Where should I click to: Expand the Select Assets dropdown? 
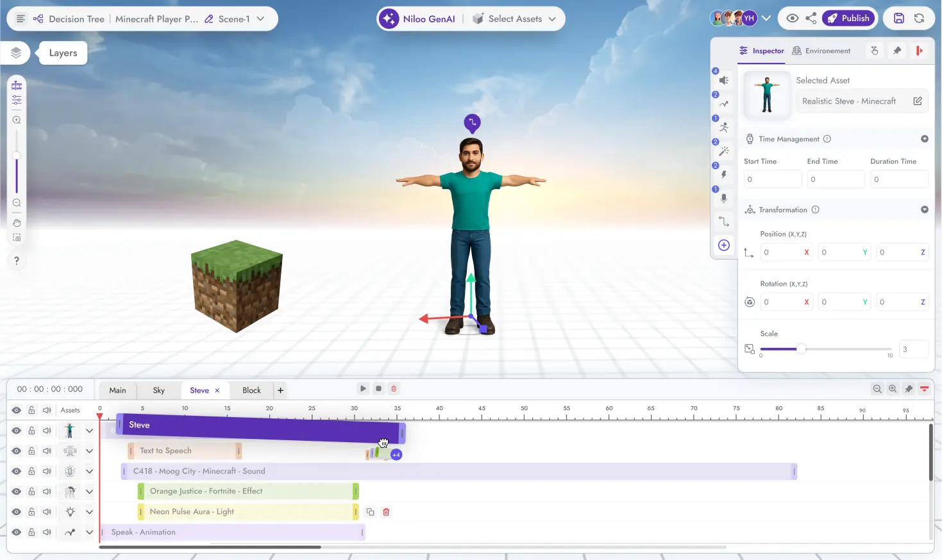(514, 19)
